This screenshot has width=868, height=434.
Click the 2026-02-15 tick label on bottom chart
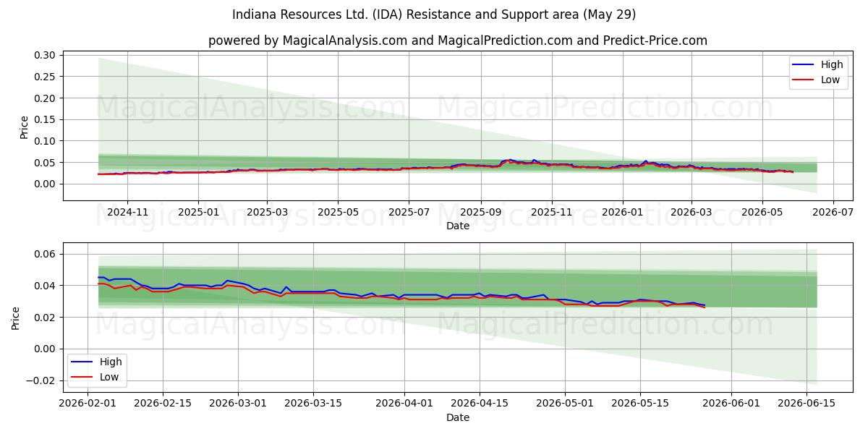click(x=163, y=404)
